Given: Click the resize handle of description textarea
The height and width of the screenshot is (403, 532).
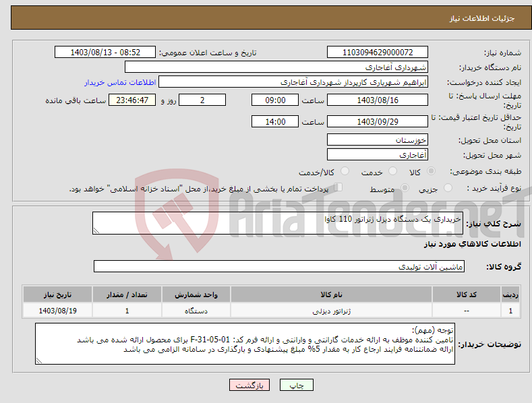Looking at the screenshot, I should pyautogui.click(x=96, y=230).
